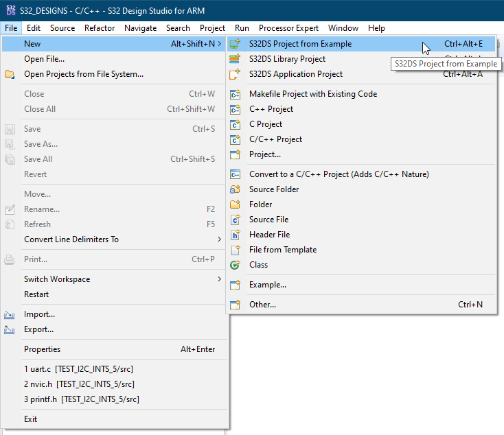504x435 pixels.
Task: Click the Header File icon
Action: pos(235,235)
